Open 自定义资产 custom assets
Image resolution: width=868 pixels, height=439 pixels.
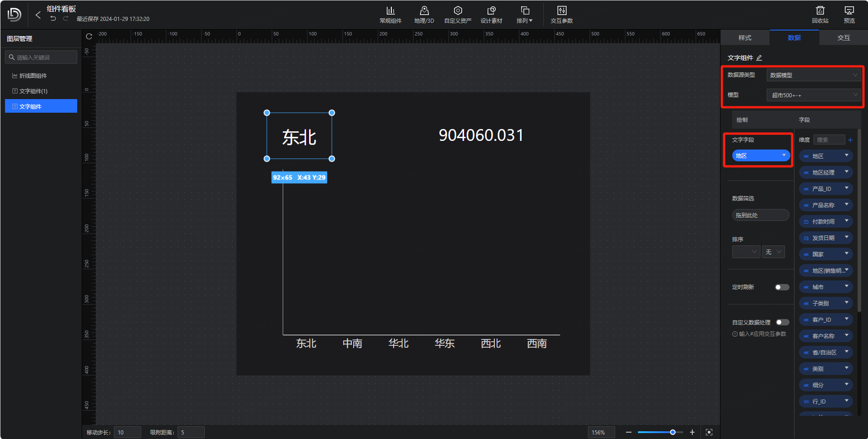pyautogui.click(x=457, y=15)
